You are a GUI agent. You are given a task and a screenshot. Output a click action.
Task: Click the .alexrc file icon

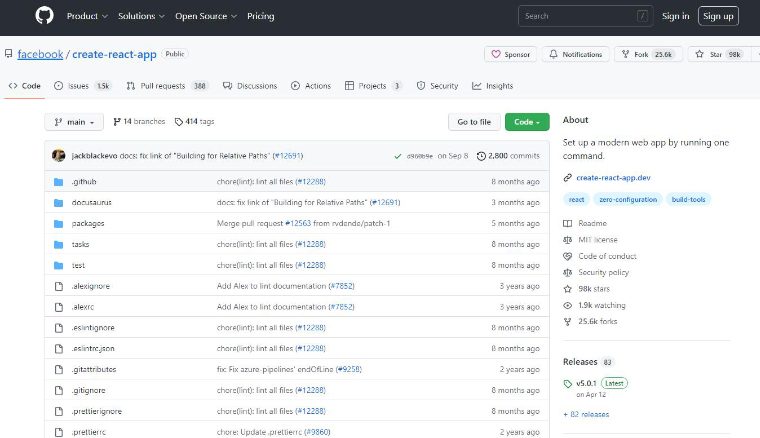tap(59, 307)
